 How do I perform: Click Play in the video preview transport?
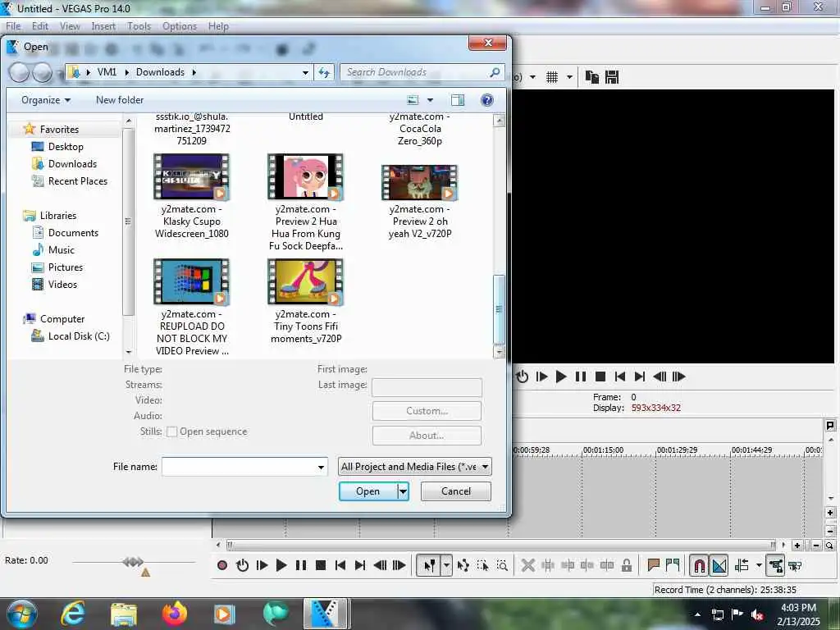[x=561, y=377]
